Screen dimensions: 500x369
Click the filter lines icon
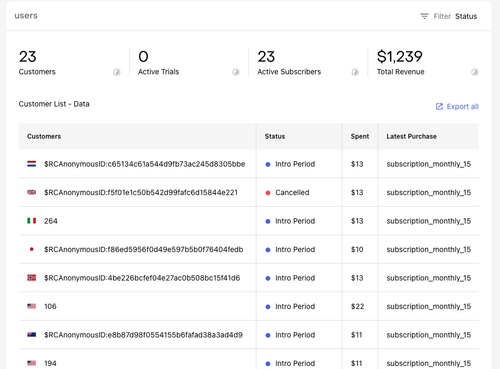point(424,16)
